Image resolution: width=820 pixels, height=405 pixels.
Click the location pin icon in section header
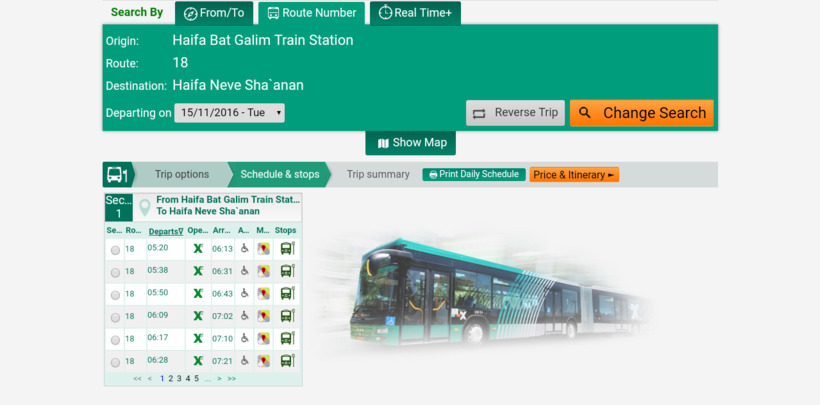point(145,208)
